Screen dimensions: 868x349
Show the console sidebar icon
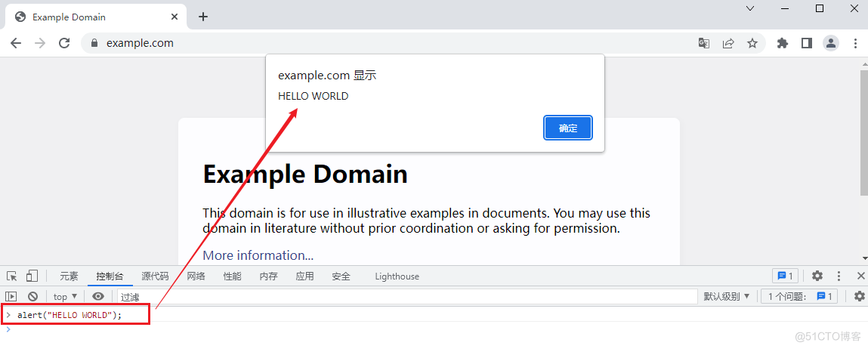(11, 296)
